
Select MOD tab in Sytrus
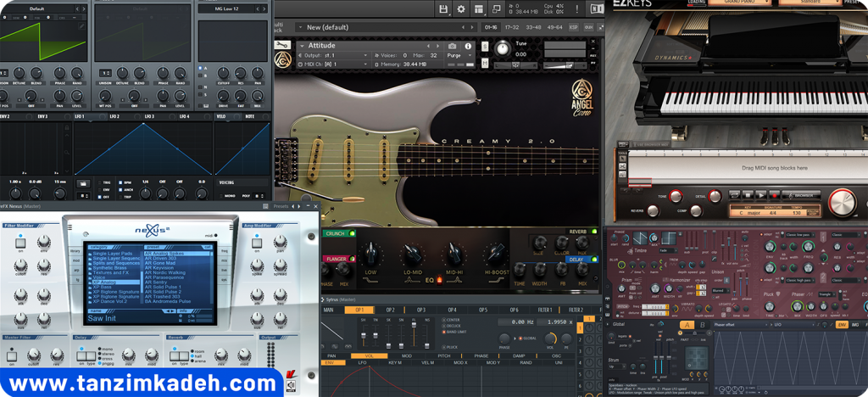pyautogui.click(x=406, y=356)
